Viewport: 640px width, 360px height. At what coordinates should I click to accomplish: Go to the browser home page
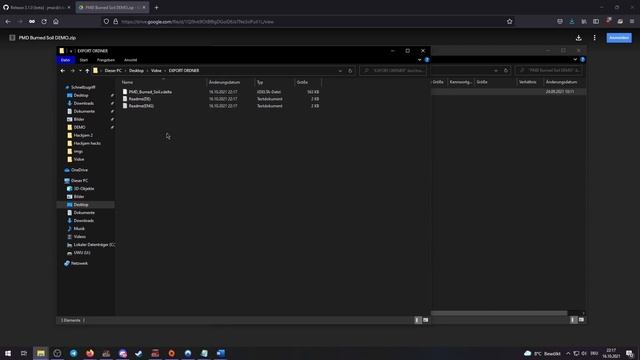[x=56, y=22]
